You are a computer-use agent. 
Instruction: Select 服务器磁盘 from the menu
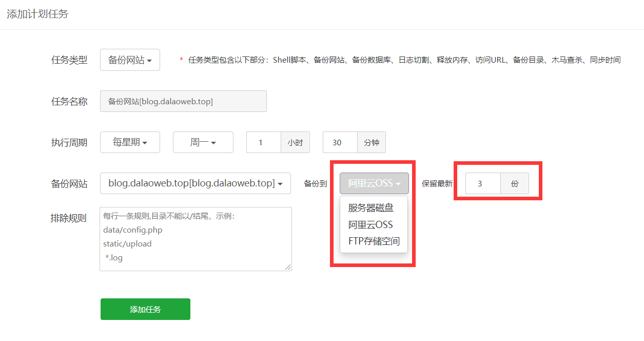tap(371, 208)
